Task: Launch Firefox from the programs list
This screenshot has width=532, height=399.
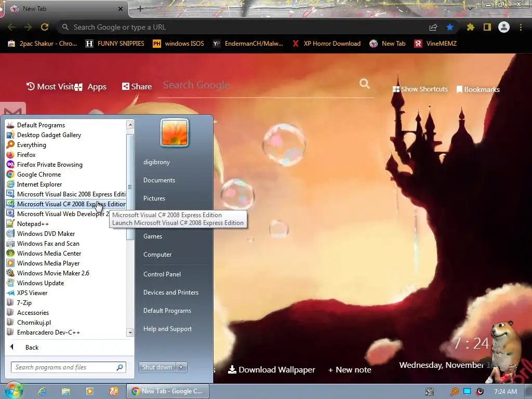Action: (66, 155)
